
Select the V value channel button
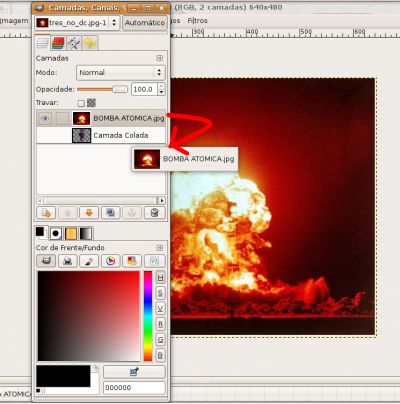tap(160, 309)
